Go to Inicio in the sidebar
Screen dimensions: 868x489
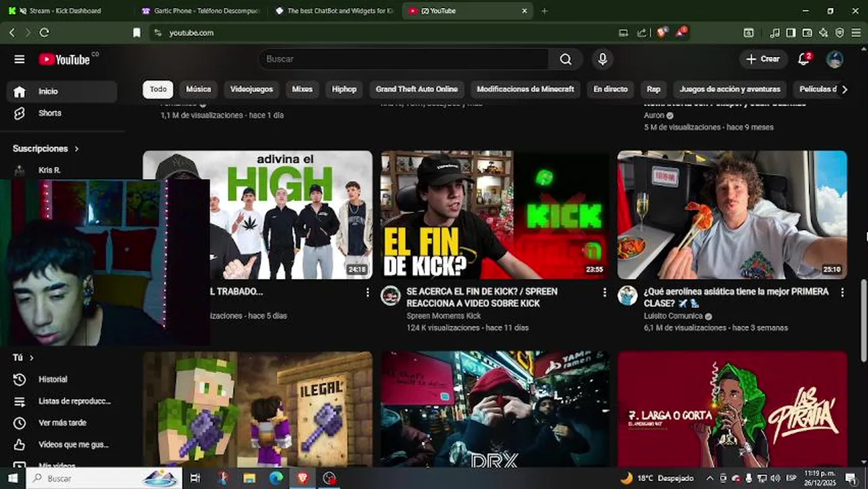click(x=62, y=92)
